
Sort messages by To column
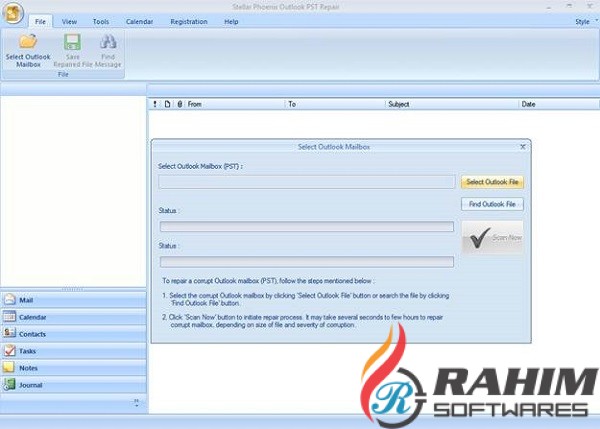[335, 104]
